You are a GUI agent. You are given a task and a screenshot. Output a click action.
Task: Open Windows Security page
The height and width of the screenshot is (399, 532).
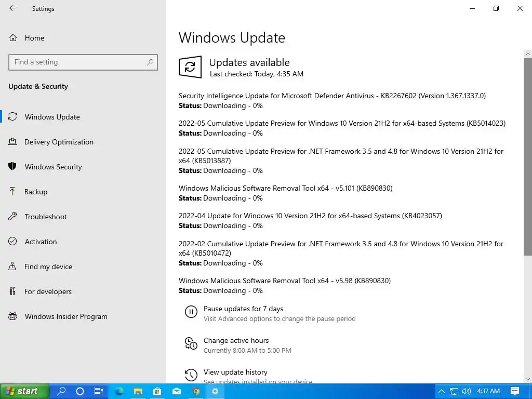pos(54,167)
